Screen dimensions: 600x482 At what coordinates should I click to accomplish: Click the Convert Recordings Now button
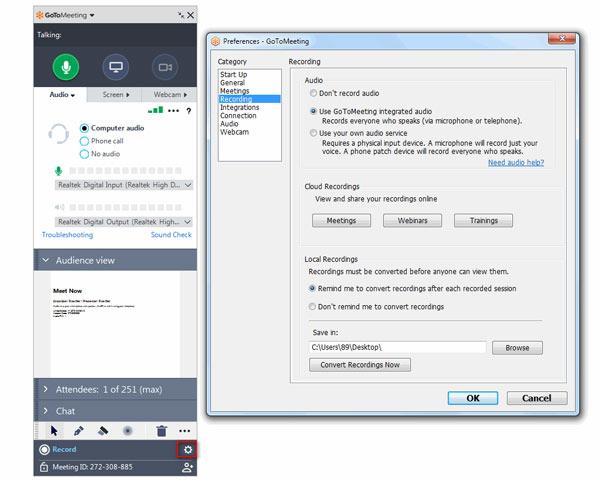360,365
